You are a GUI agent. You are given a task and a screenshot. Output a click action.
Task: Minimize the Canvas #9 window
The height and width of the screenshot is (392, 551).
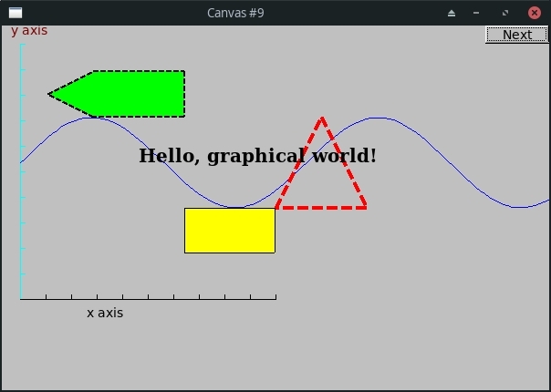point(476,13)
